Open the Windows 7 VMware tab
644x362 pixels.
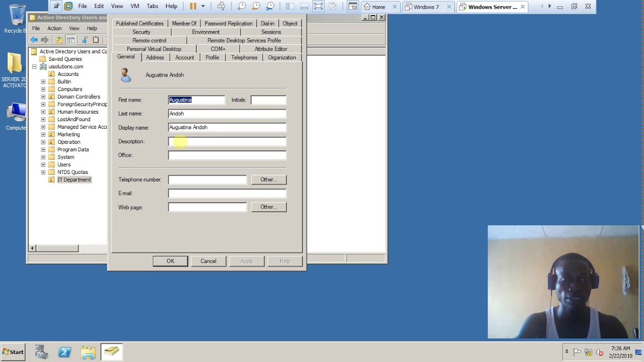(x=426, y=7)
